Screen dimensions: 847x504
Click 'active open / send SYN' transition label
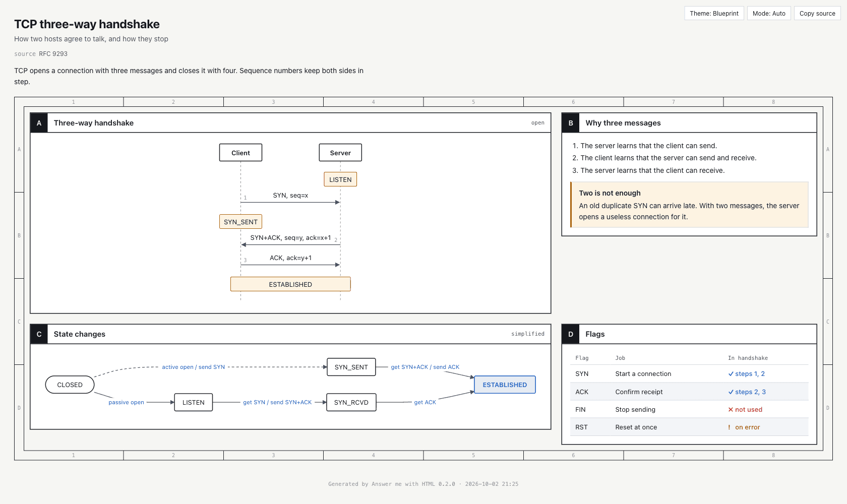194,367
